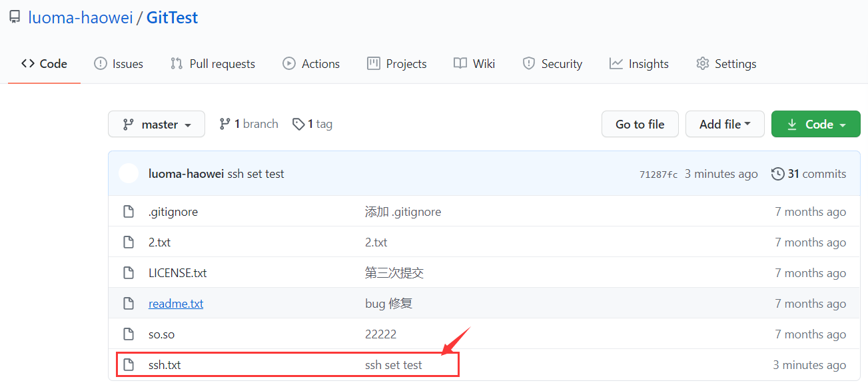This screenshot has height=385, width=868.
Task: Open the .gitignore file
Action: pyautogui.click(x=173, y=212)
